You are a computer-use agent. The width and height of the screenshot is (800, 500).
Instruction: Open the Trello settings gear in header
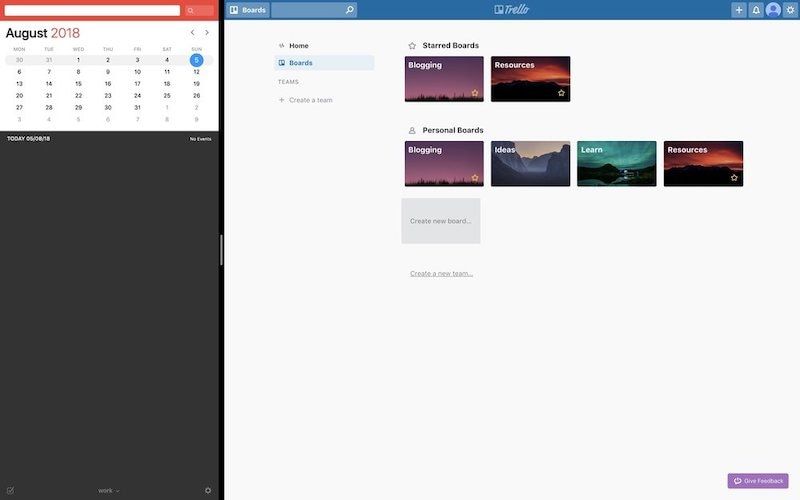(790, 10)
